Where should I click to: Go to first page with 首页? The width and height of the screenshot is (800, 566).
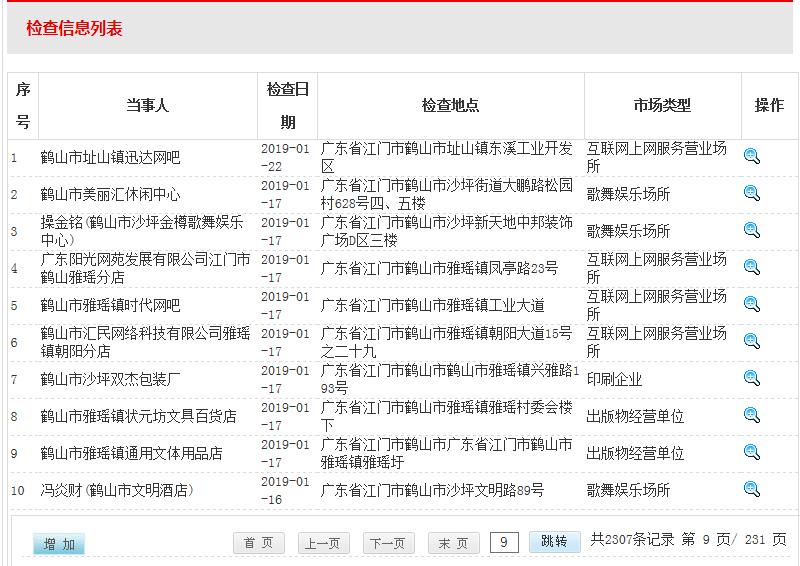[259, 543]
